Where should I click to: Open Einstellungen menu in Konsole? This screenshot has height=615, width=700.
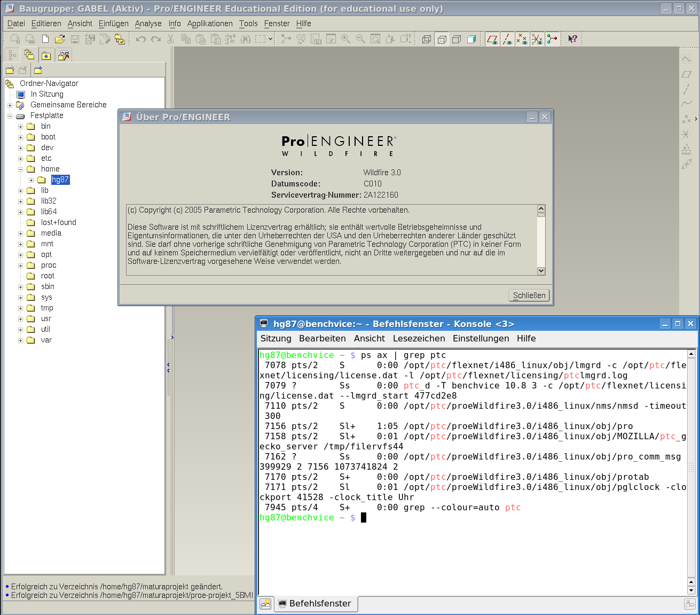(x=481, y=338)
